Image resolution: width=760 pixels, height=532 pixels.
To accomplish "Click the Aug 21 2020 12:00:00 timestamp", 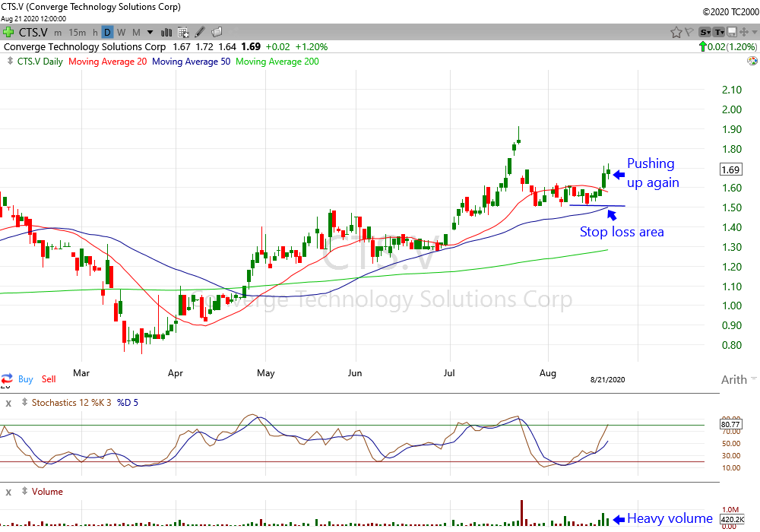I will point(33,19).
